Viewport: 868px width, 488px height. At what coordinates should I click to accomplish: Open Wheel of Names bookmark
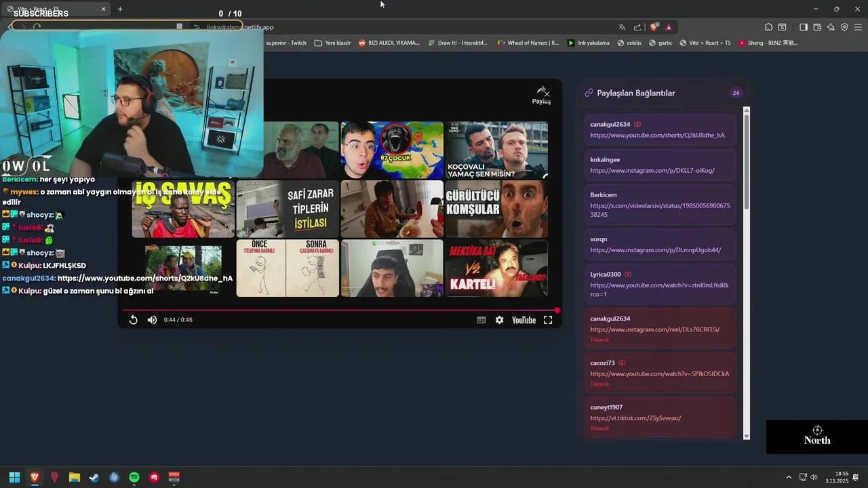click(x=528, y=43)
